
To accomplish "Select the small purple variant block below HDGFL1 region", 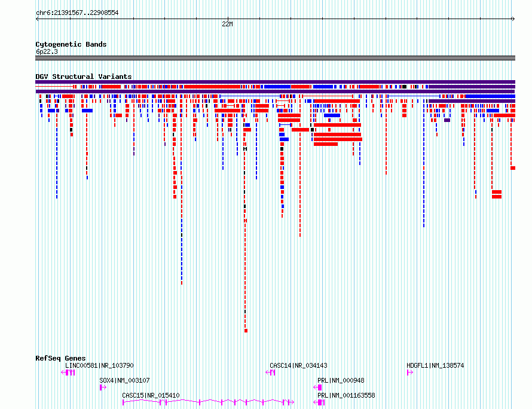I will [447, 120].
